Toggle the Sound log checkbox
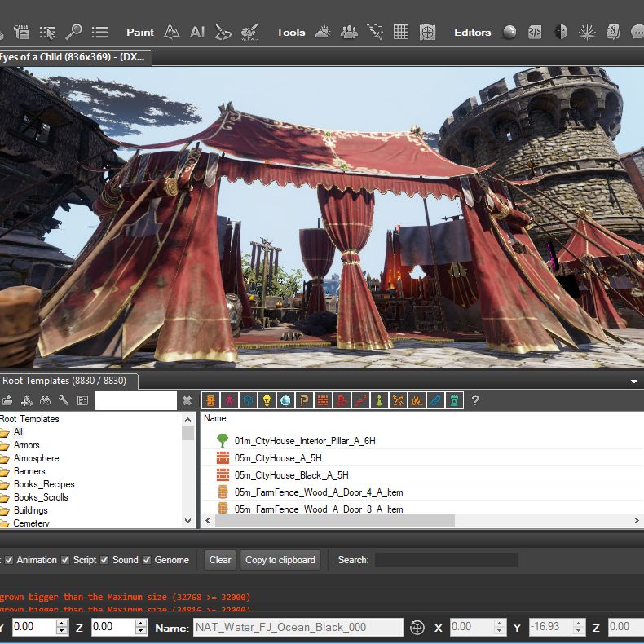The width and height of the screenshot is (644, 644). [x=104, y=560]
